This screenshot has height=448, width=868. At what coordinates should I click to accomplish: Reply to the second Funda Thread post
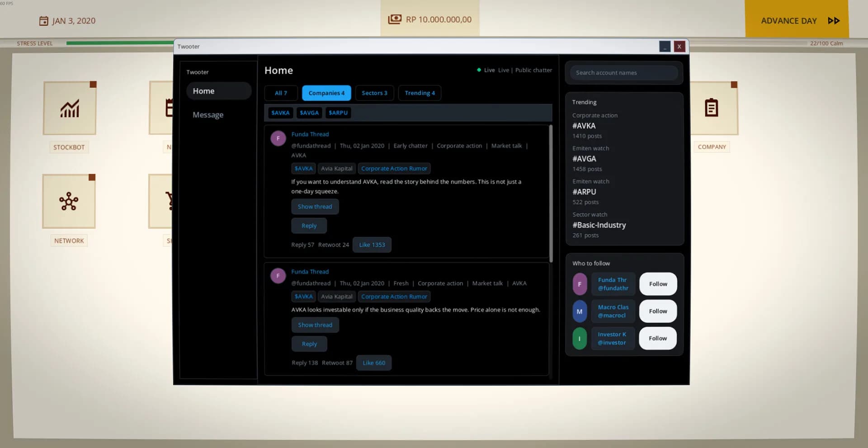[x=309, y=344]
